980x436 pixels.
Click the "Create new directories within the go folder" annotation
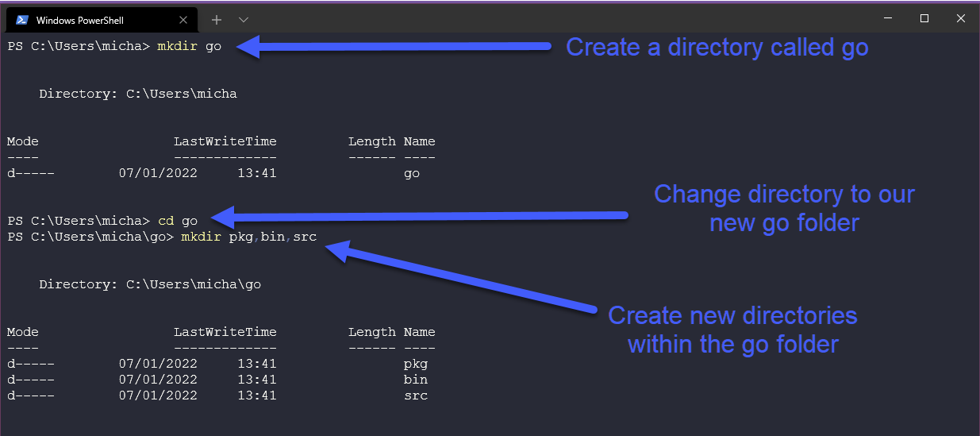[732, 330]
